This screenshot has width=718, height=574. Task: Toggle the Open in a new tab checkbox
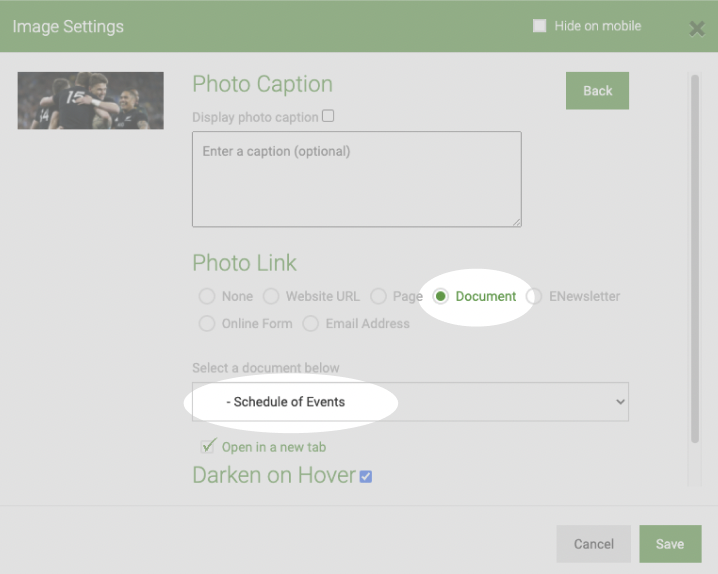(207, 446)
